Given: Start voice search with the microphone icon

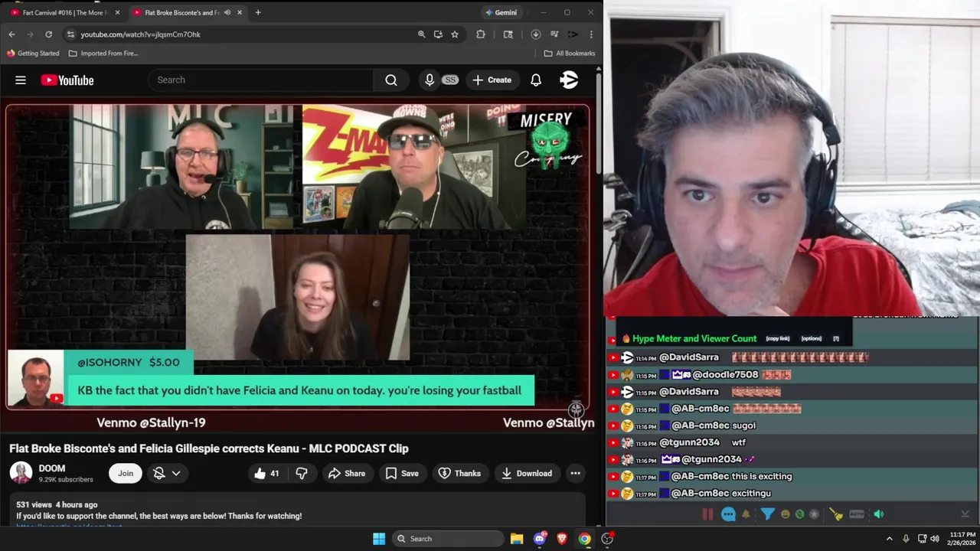Looking at the screenshot, I should 430,80.
